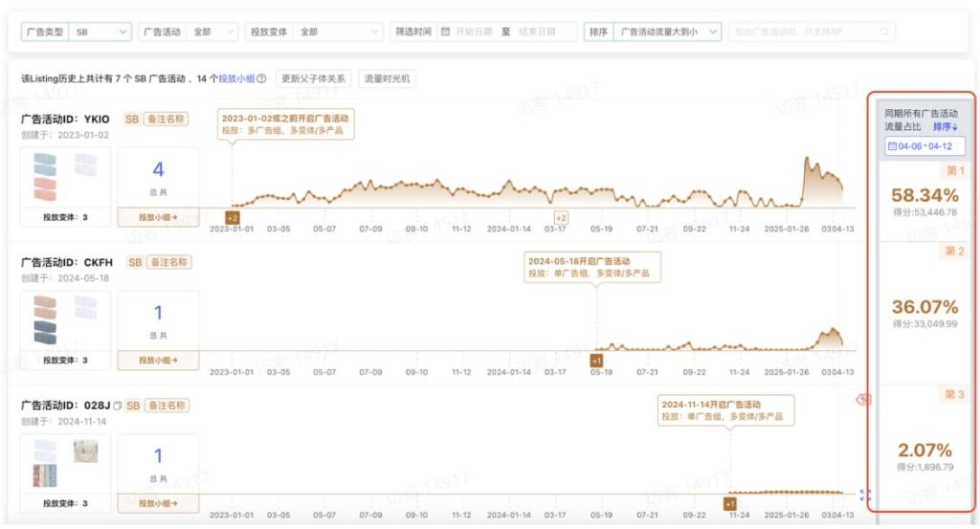The image size is (980, 529).
Task: Click the +1 marker on CKFH chart
Action: [595, 361]
